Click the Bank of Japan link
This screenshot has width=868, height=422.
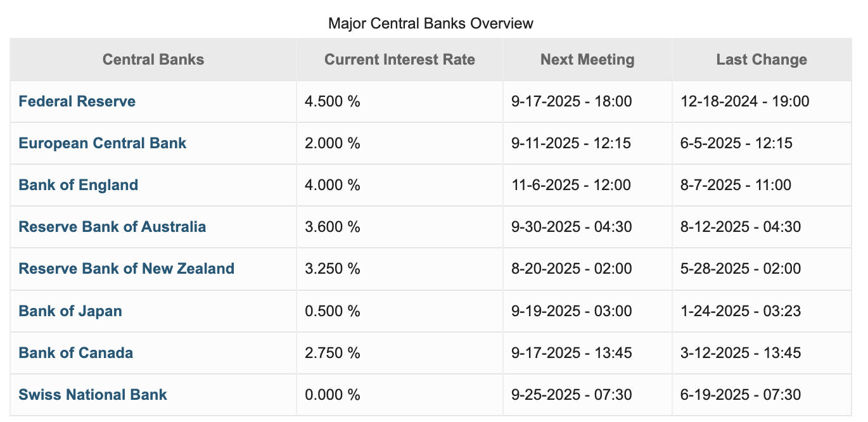[x=70, y=311]
